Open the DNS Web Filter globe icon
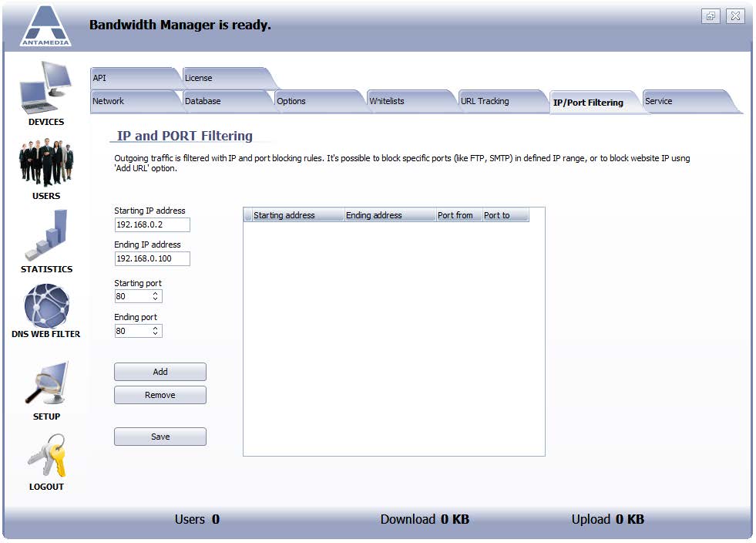The image size is (756, 543). 46,306
